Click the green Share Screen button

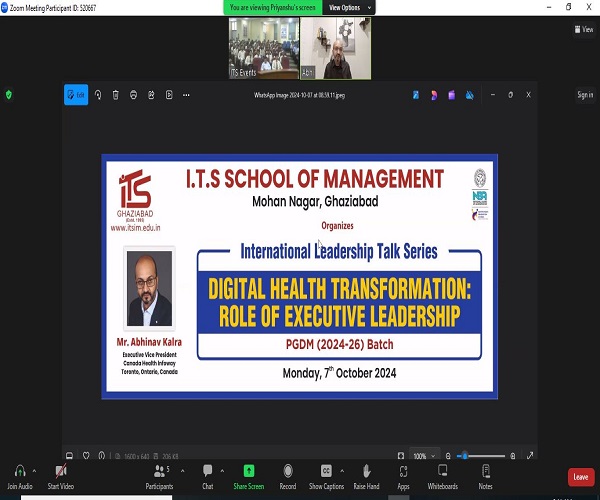coord(249,477)
